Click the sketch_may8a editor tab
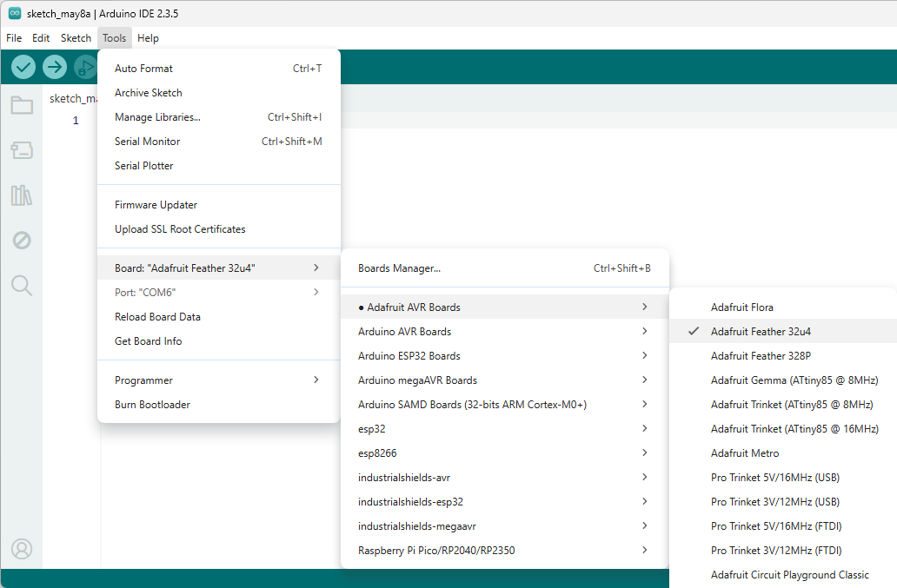Image resolution: width=897 pixels, height=588 pixels. (73, 98)
